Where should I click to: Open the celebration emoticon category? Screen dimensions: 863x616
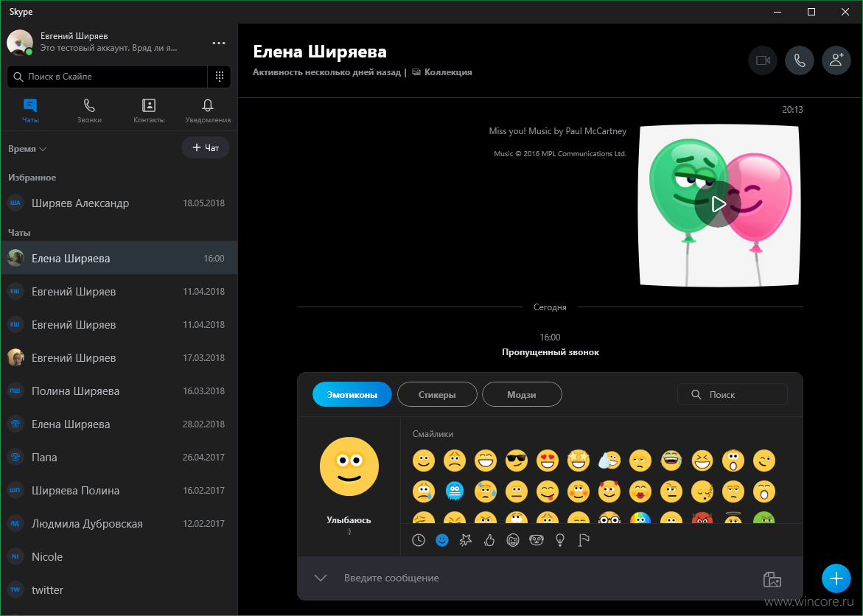pyautogui.click(x=466, y=541)
